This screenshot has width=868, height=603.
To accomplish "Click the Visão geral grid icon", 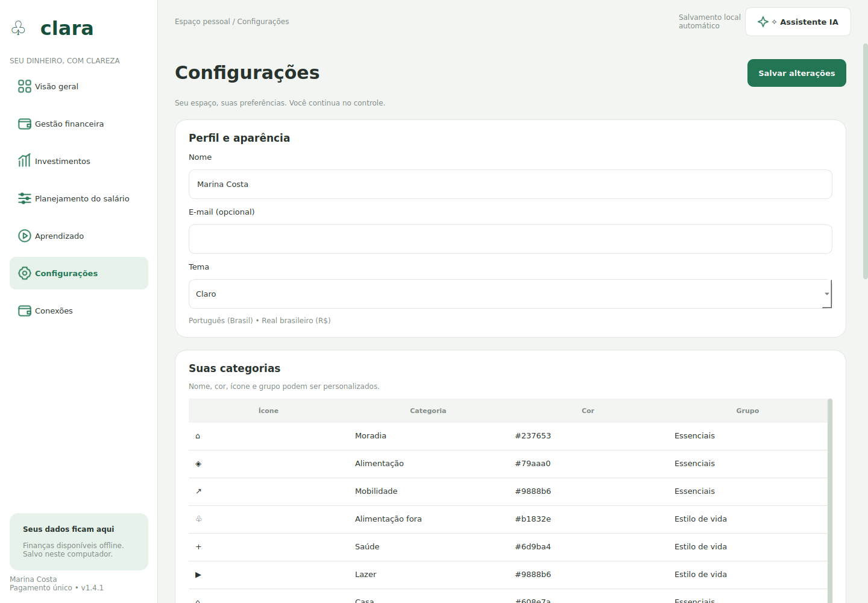I will pos(25,86).
